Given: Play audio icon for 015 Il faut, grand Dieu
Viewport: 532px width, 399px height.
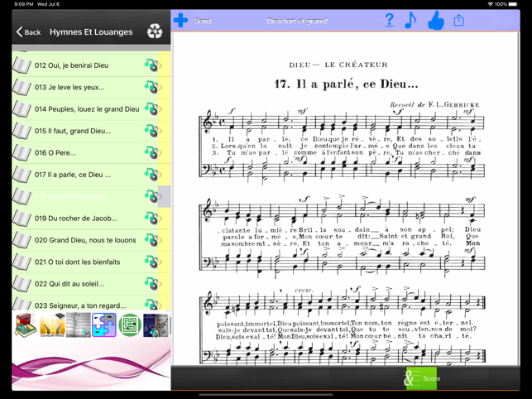Looking at the screenshot, I should tap(151, 131).
